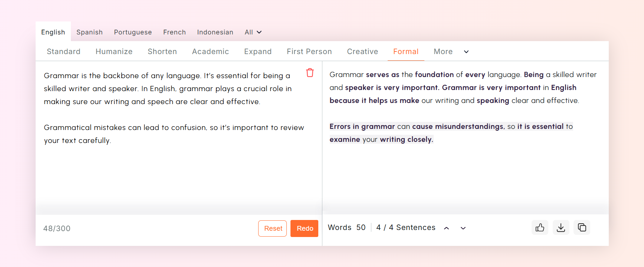The height and width of the screenshot is (267, 644).
Task: Click the phrase 'cause misunderstandings,'
Action: pyautogui.click(x=459, y=127)
